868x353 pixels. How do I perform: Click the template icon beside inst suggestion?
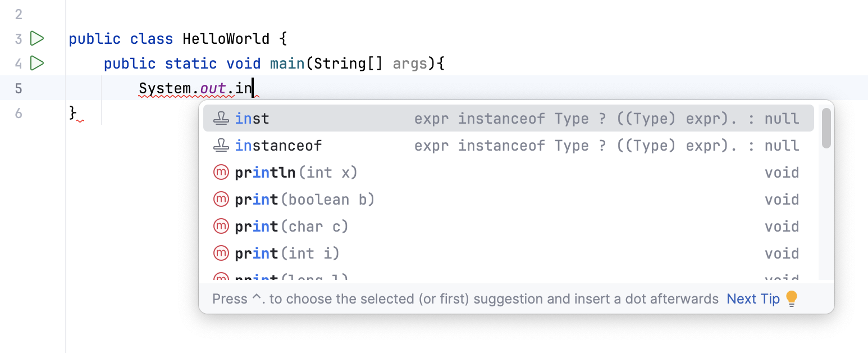221,118
